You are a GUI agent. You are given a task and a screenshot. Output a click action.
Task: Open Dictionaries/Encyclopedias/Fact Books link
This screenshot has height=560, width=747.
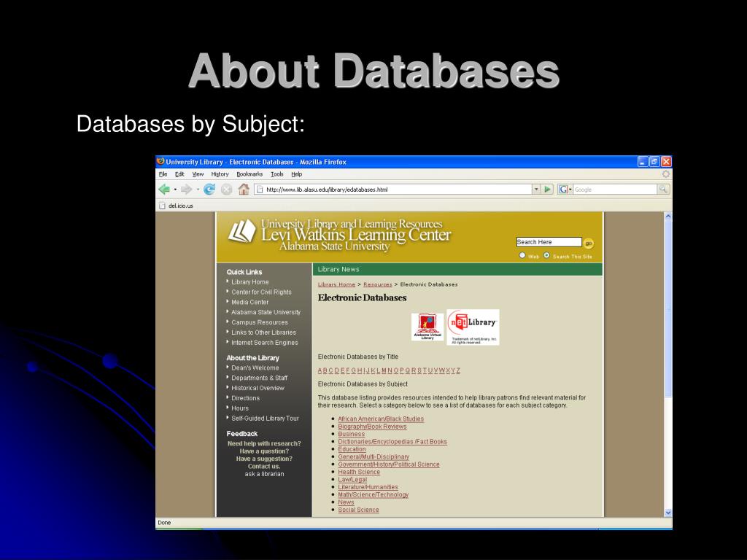(x=392, y=442)
